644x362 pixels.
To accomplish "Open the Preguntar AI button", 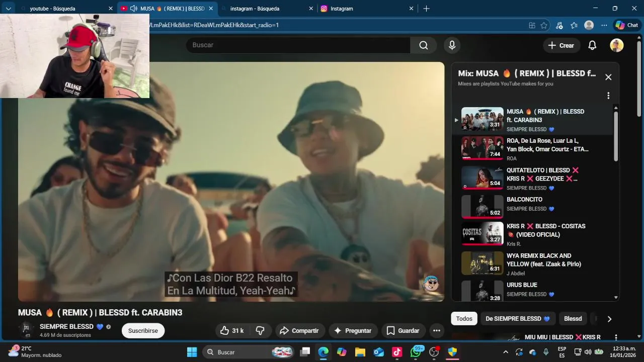I will (353, 330).
